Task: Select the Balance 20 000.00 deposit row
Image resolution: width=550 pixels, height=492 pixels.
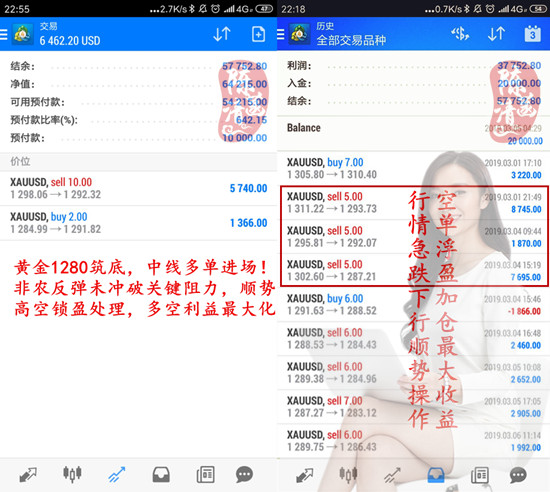Action: (414, 134)
